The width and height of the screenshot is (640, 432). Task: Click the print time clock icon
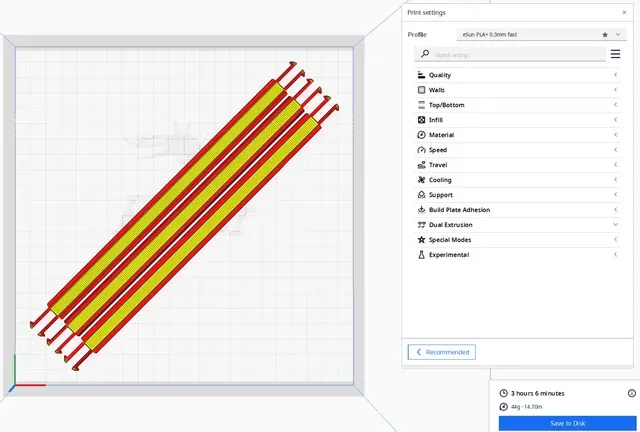click(x=503, y=393)
